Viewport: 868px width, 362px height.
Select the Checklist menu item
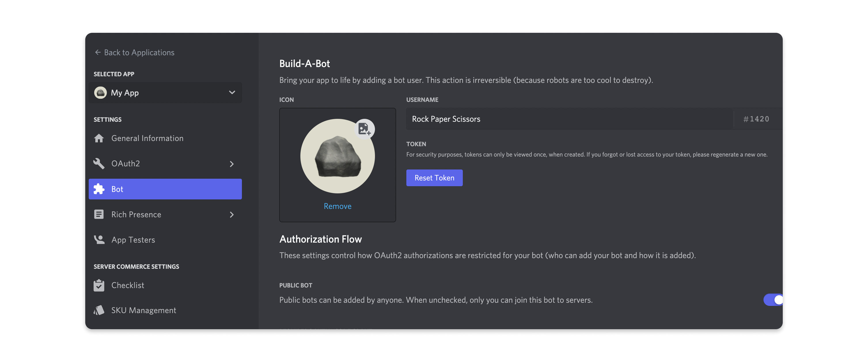pos(127,285)
